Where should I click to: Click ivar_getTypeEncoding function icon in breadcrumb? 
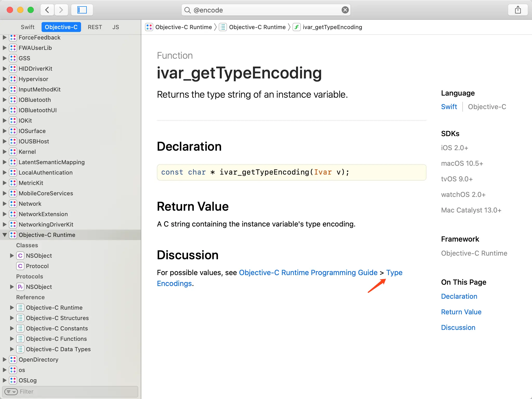pos(297,27)
